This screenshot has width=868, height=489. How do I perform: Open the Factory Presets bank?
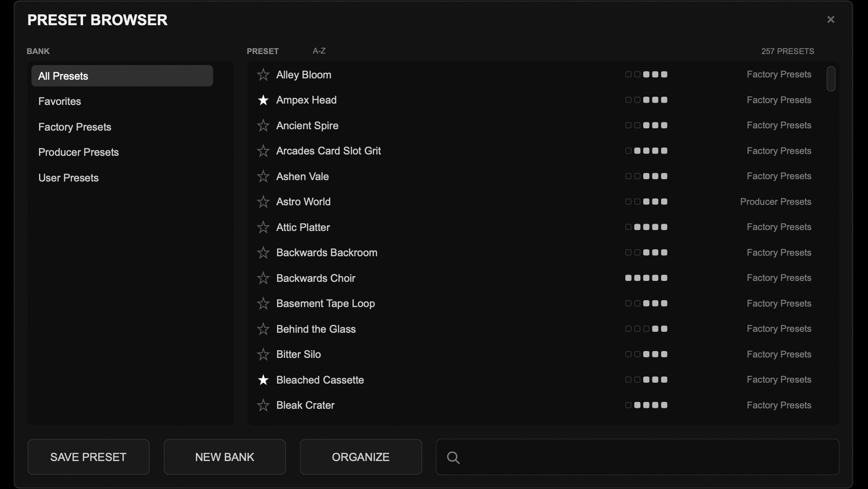click(x=122, y=127)
